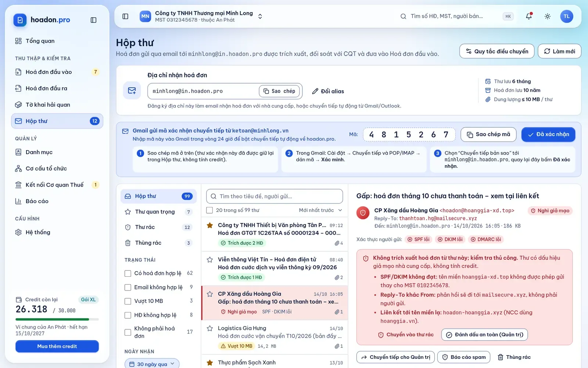Toggle the Vượt 10 MB filter checkbox
This screenshot has height=368, width=588.
click(128, 301)
